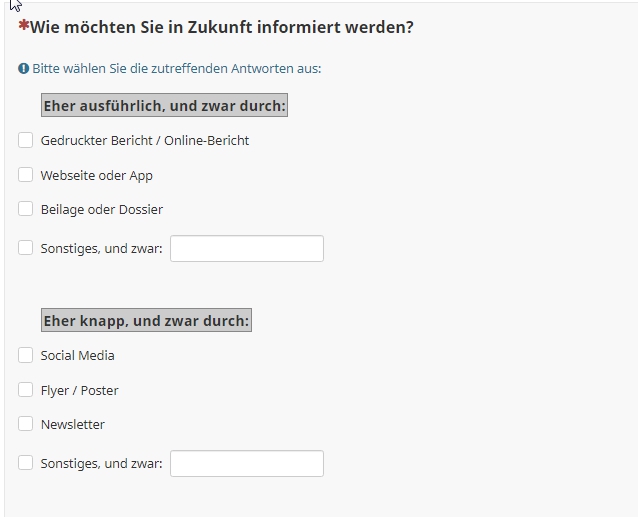Click text field beside Sonstiges under knapp
This screenshot has width=638, height=517.
coord(247,463)
